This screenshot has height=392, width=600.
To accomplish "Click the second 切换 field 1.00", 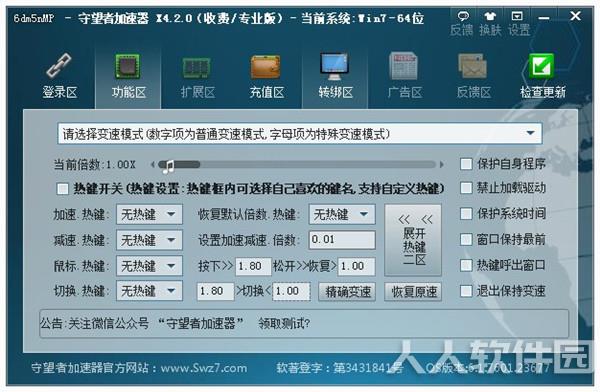I will coord(291,291).
